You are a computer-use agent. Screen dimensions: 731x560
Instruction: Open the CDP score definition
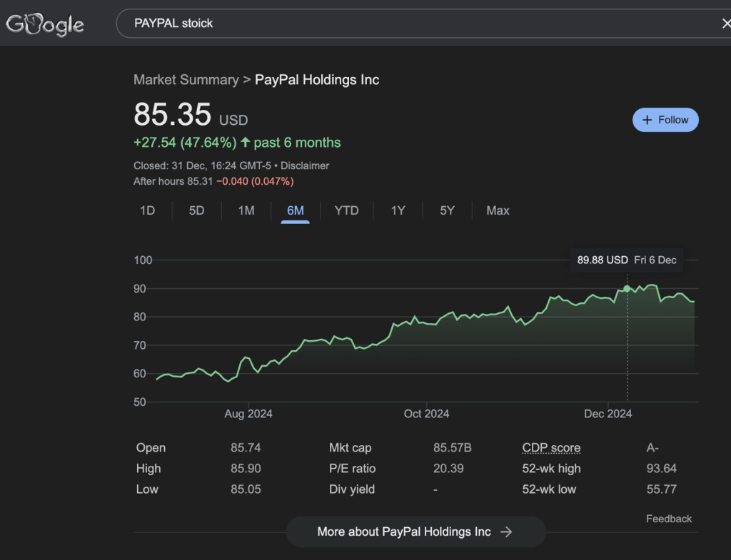click(x=551, y=448)
